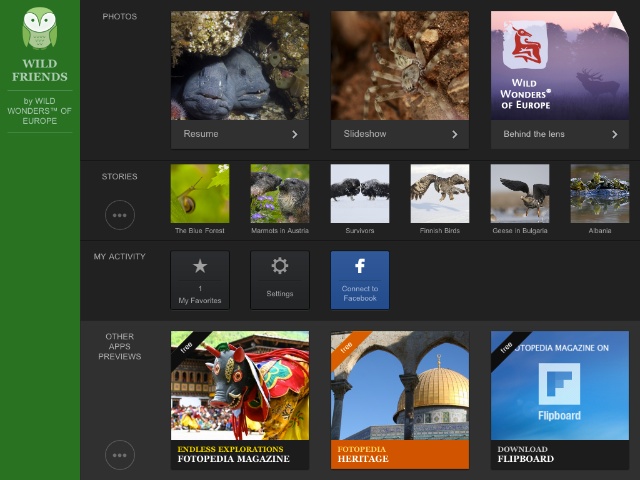Start the Slideshow
Screen dimensions: 640x480
[x=400, y=134]
